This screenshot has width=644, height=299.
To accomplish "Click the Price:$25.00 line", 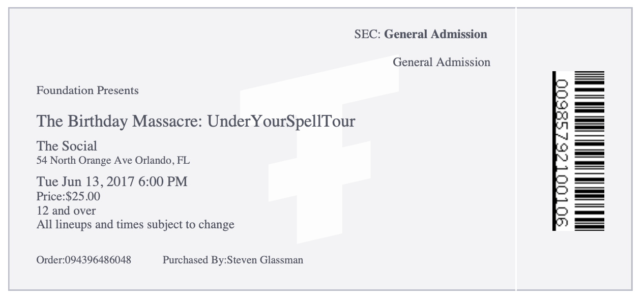I will [68, 196].
